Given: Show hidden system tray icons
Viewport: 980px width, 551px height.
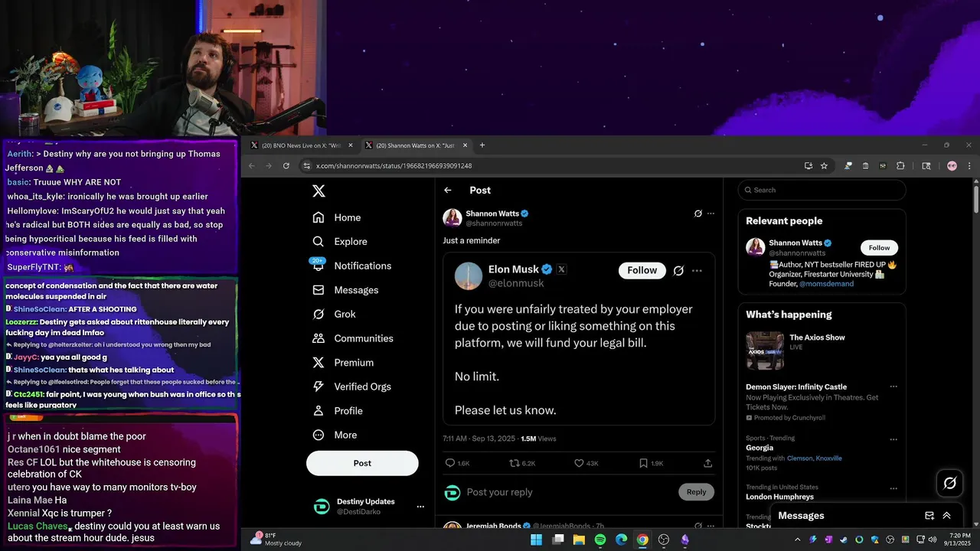Looking at the screenshot, I should (x=798, y=540).
